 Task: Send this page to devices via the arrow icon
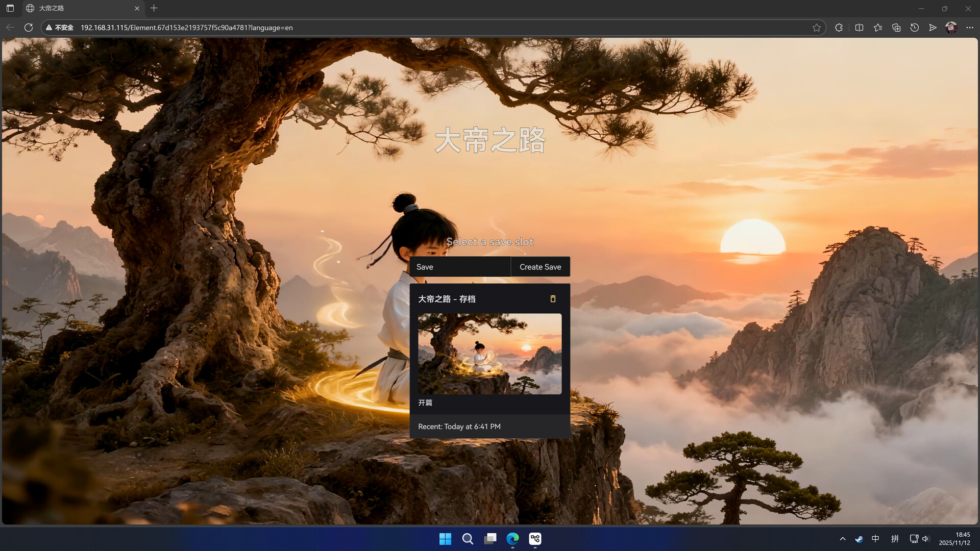click(933, 28)
